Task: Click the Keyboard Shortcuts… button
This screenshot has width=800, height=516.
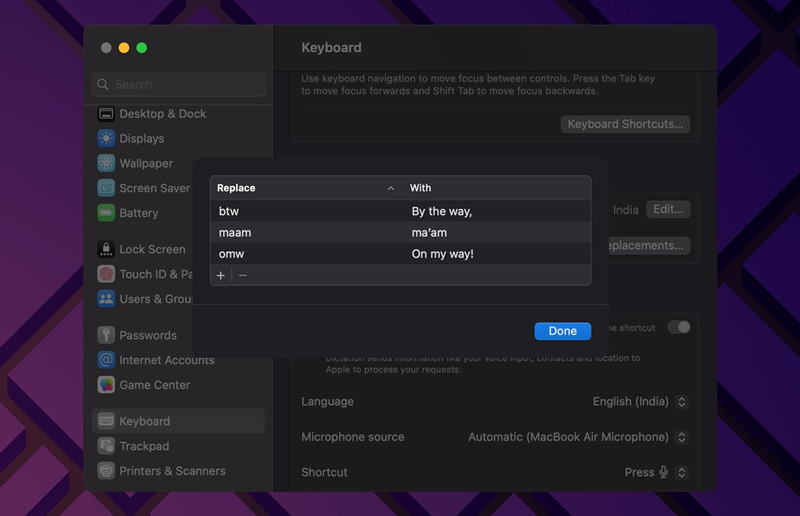Action: 625,124
